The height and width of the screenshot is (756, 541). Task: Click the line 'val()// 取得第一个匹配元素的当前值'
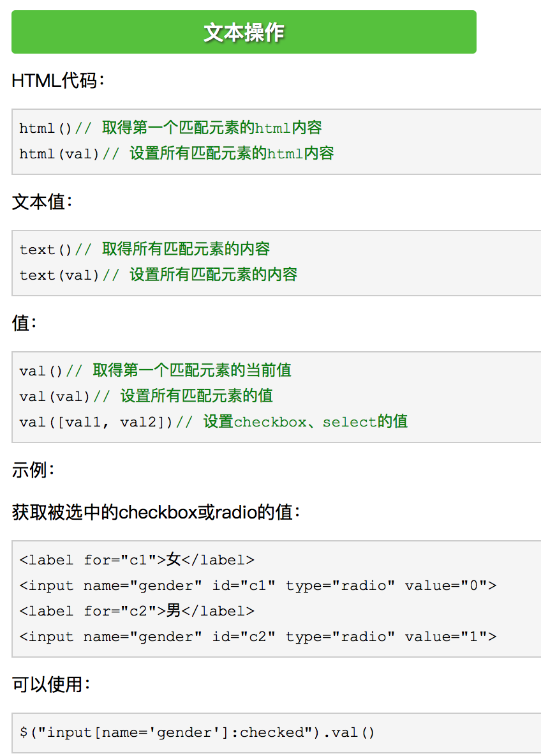click(155, 371)
